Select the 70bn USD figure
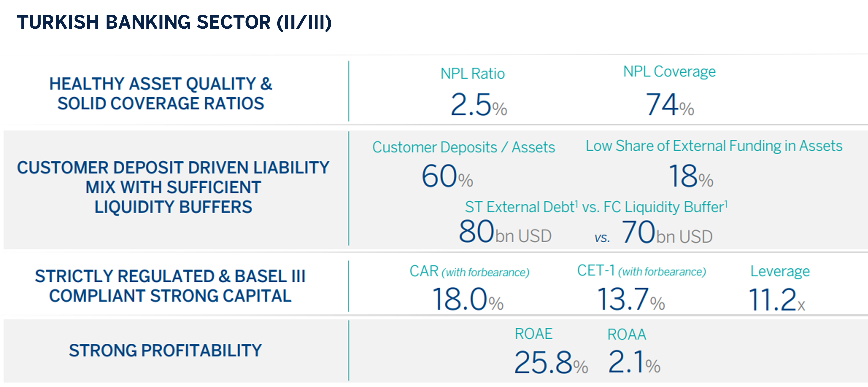 (x=667, y=233)
